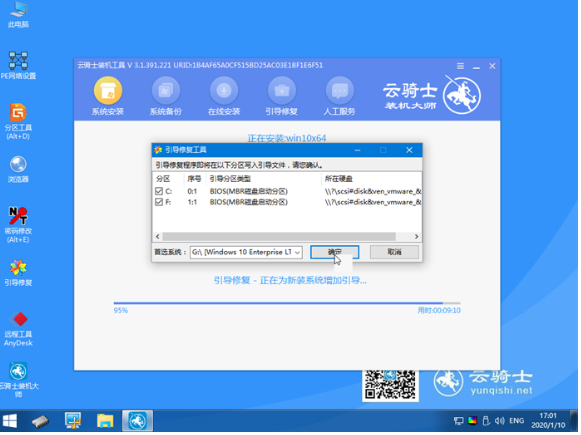Select 在线安装 in the top toolbar
The height and width of the screenshot is (435, 581).
tap(224, 96)
